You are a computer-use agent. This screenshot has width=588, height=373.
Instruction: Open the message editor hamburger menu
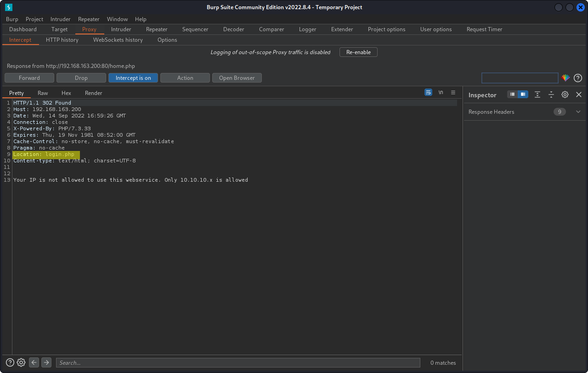click(453, 93)
